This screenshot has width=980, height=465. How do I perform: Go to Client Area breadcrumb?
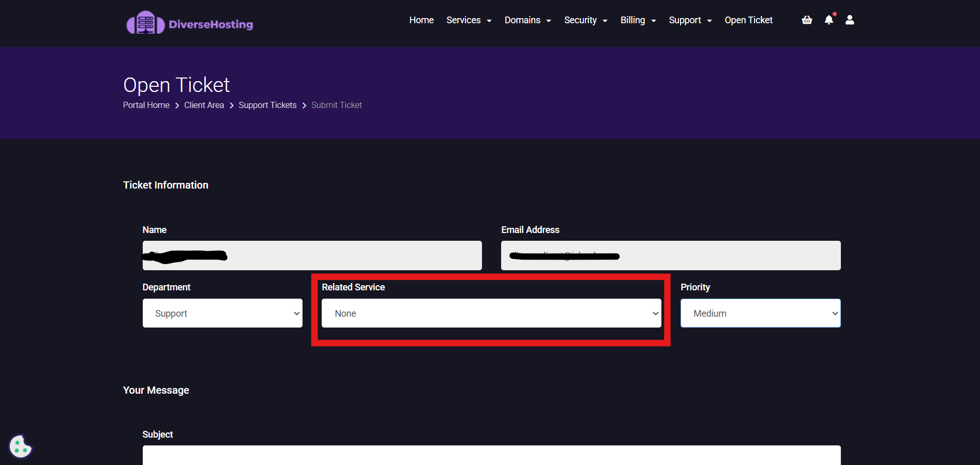click(x=204, y=105)
